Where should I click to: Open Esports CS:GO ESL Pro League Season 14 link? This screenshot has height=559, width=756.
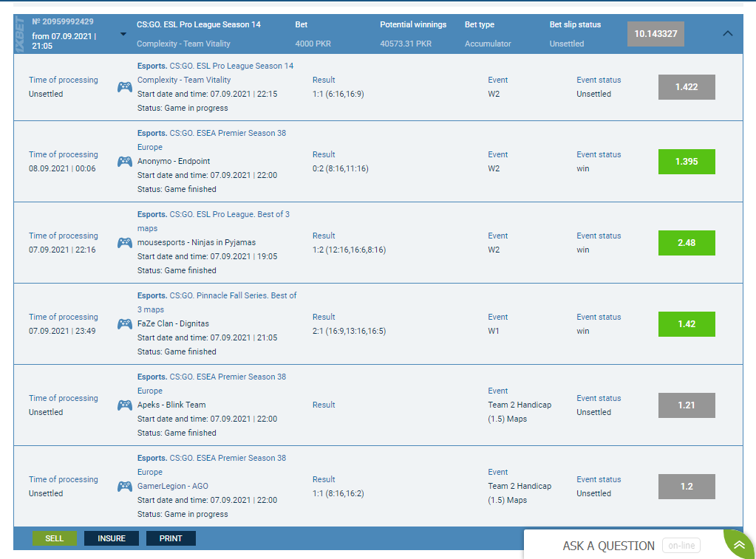tap(215, 66)
